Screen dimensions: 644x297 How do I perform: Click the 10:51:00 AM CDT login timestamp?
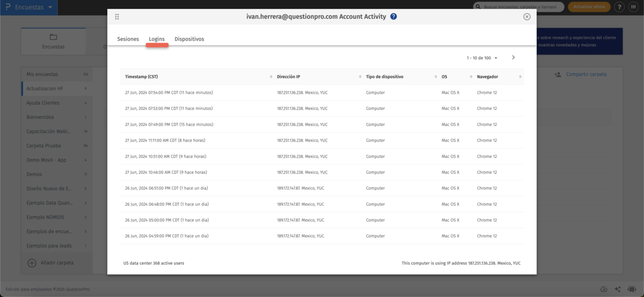click(165, 157)
